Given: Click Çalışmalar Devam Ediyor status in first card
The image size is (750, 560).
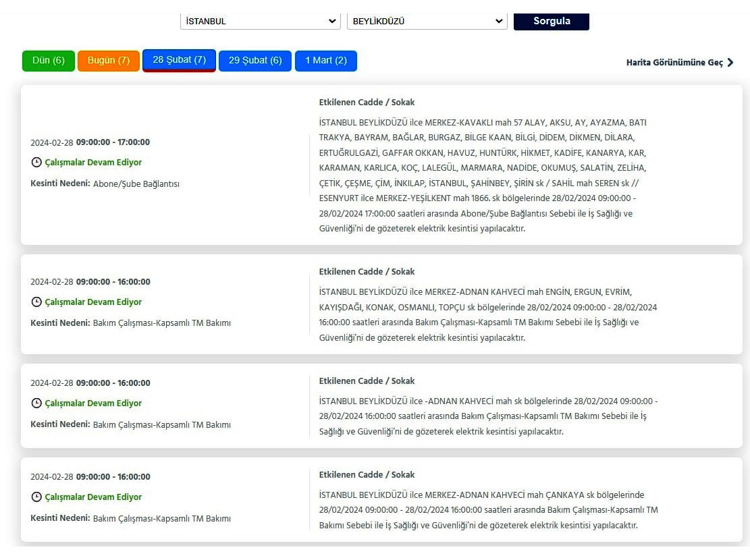Looking at the screenshot, I should (93, 163).
